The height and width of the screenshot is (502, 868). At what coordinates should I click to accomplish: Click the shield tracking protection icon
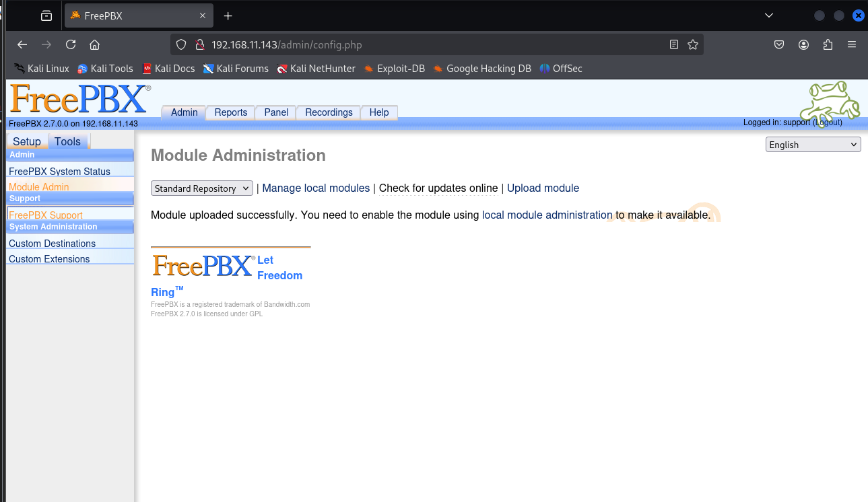(180, 45)
